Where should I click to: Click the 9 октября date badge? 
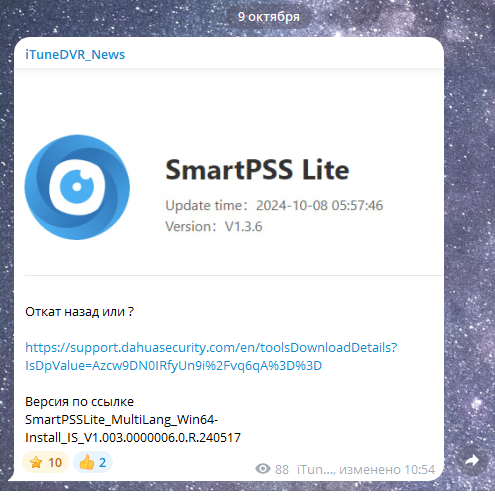pos(269,17)
